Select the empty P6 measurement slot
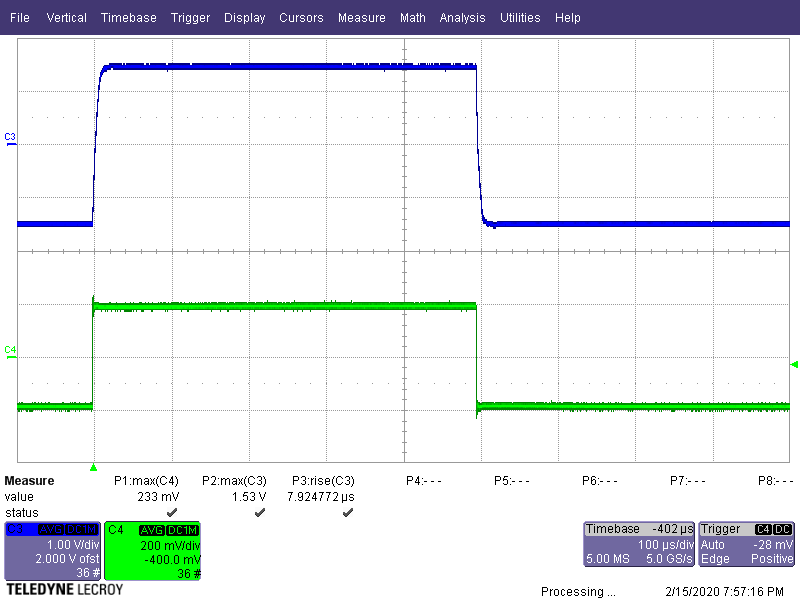 point(599,481)
